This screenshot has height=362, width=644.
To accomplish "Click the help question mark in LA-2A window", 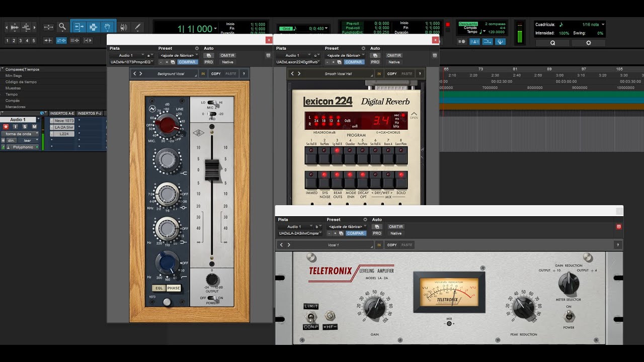I will (x=618, y=245).
